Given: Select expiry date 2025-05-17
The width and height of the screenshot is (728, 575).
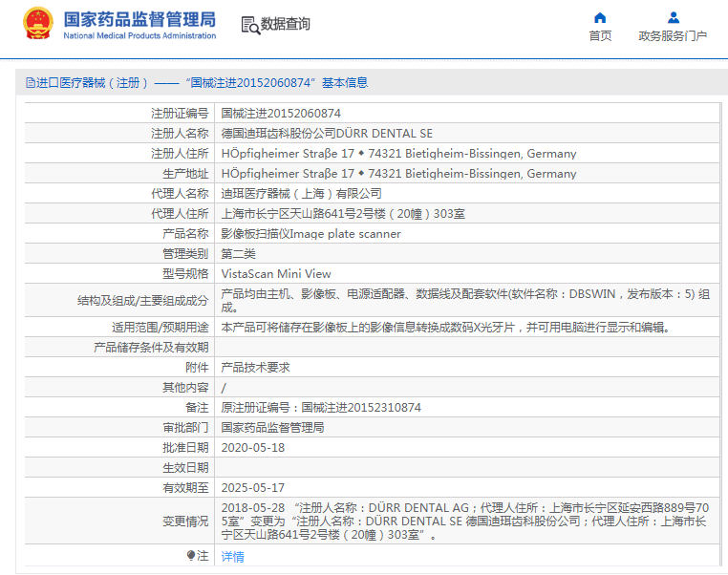Looking at the screenshot, I should pyautogui.click(x=253, y=488).
